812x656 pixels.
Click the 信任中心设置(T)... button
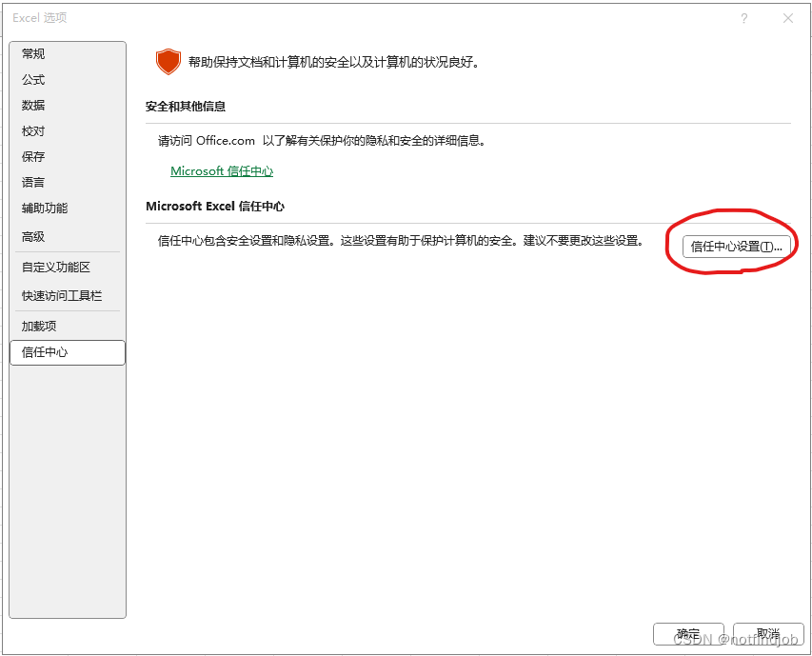click(x=737, y=247)
